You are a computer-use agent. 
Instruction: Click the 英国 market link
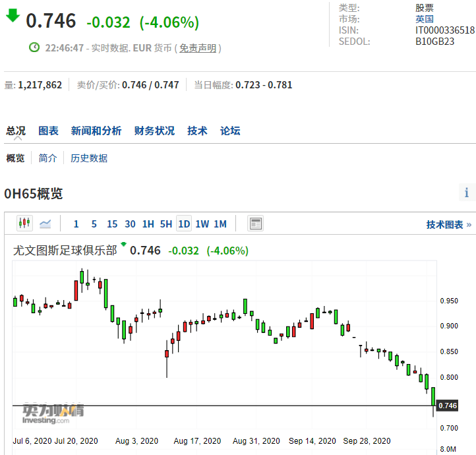pyautogui.click(x=425, y=19)
